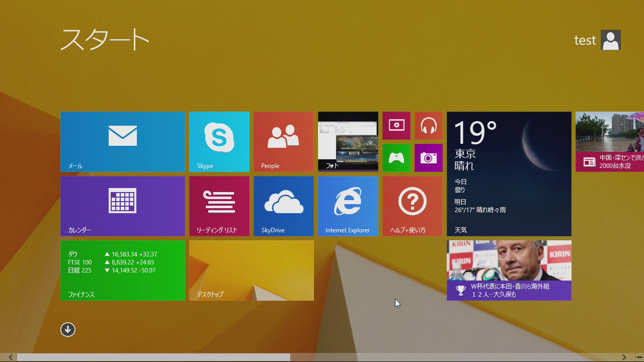Open the World Cup sports news tile

click(509, 270)
